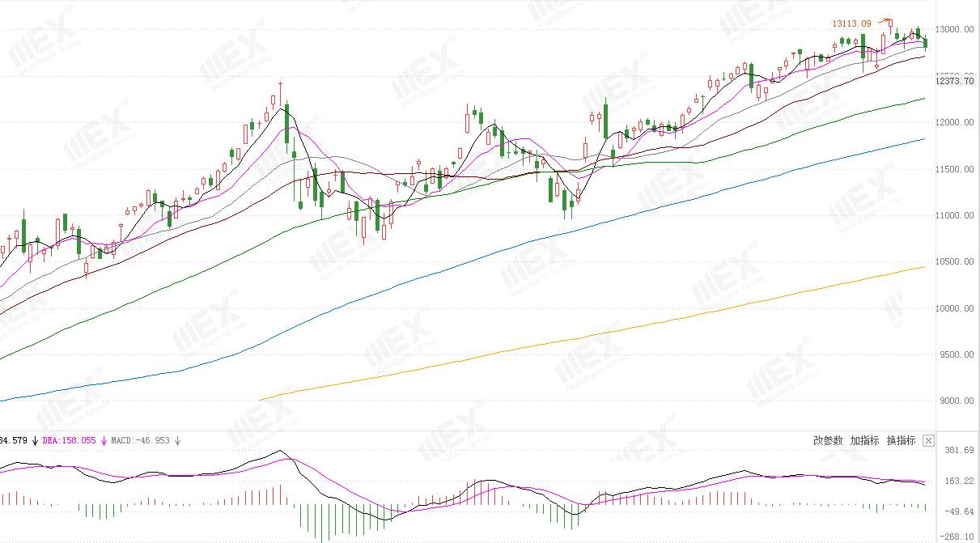The width and height of the screenshot is (980, 543).
Task: Click the down arrow after MACD value
Action: coord(177,441)
